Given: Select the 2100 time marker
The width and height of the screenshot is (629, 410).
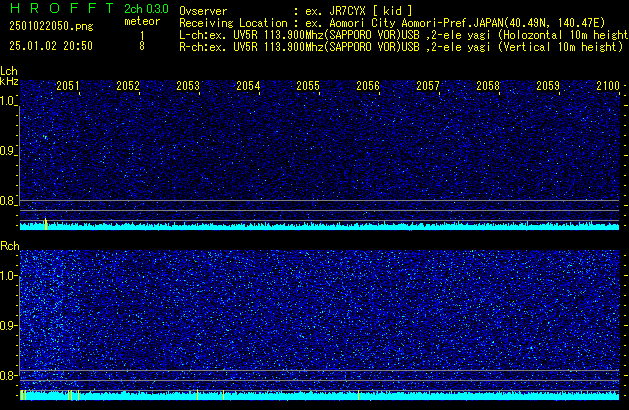Looking at the screenshot, I should click(608, 86).
